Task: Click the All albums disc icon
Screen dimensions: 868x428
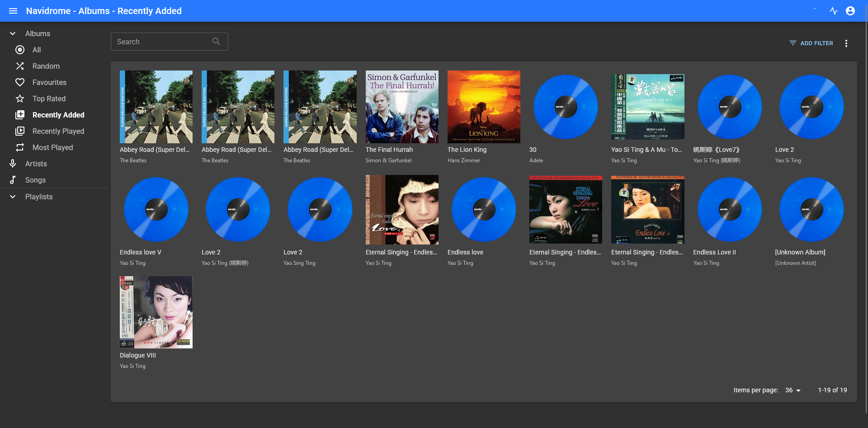Action: point(20,50)
